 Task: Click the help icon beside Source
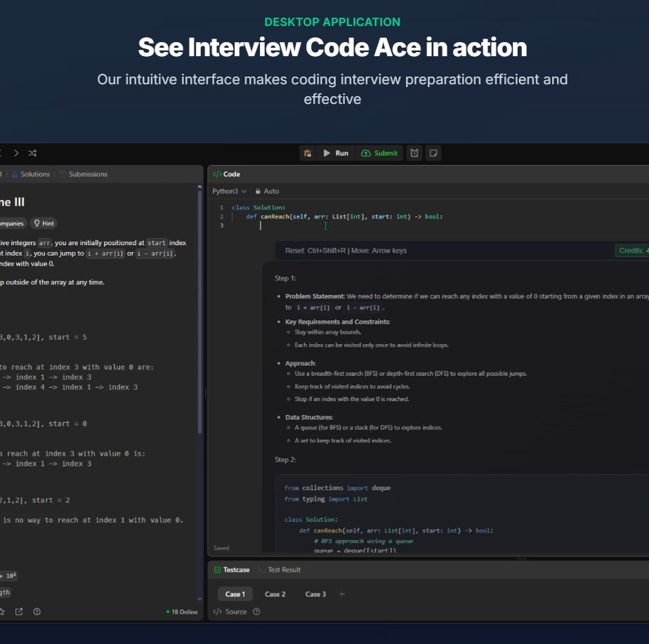(256, 612)
